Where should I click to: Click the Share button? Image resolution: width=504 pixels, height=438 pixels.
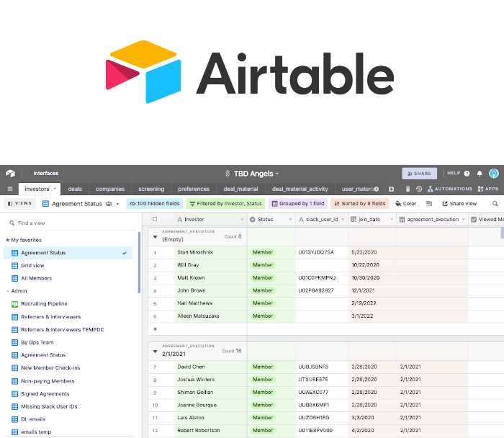pyautogui.click(x=419, y=174)
